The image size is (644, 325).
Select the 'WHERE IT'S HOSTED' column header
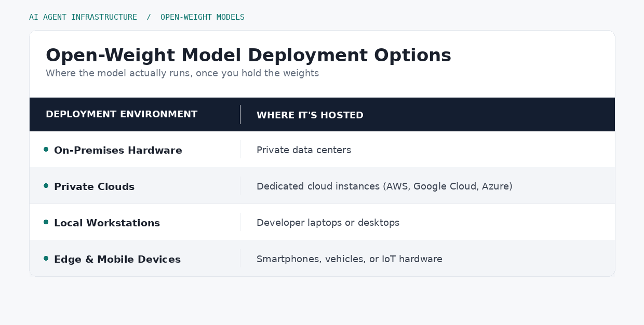[310, 115]
